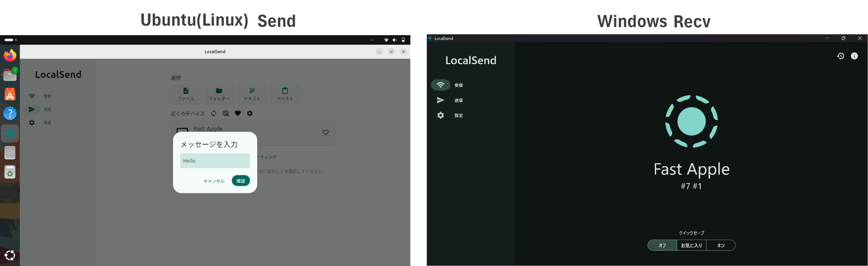Open the Ubuntu Help dock icon
868x266 pixels.
[10, 113]
